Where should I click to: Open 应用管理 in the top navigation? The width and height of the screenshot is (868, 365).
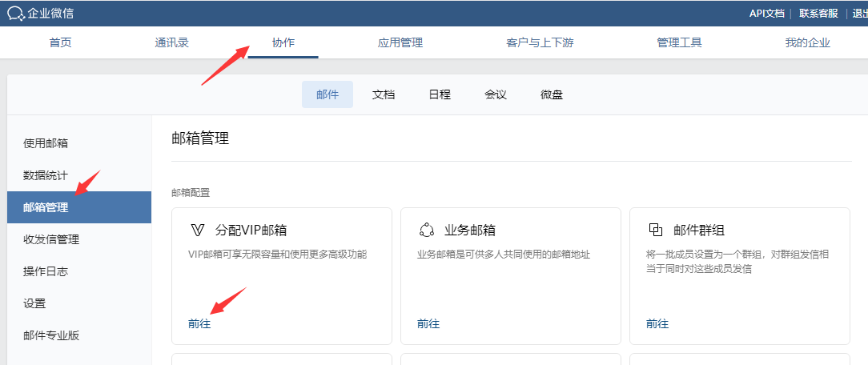pyautogui.click(x=400, y=43)
